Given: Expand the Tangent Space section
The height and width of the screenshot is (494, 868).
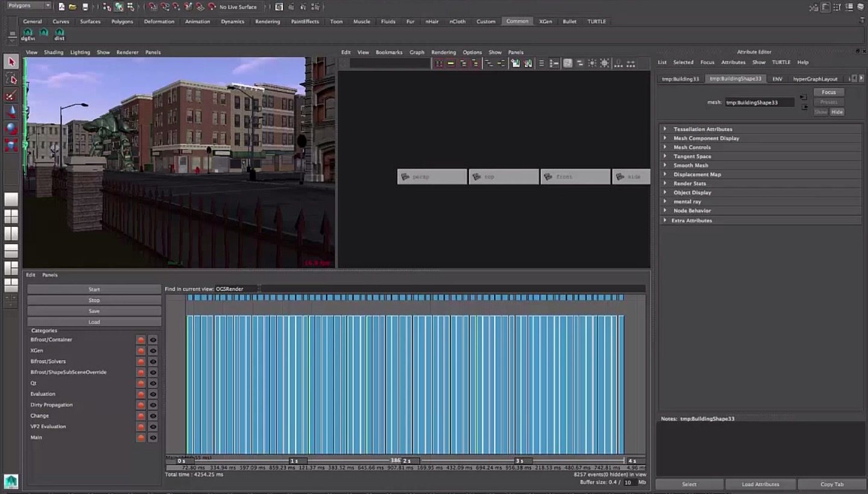Looking at the screenshot, I should tap(760, 156).
